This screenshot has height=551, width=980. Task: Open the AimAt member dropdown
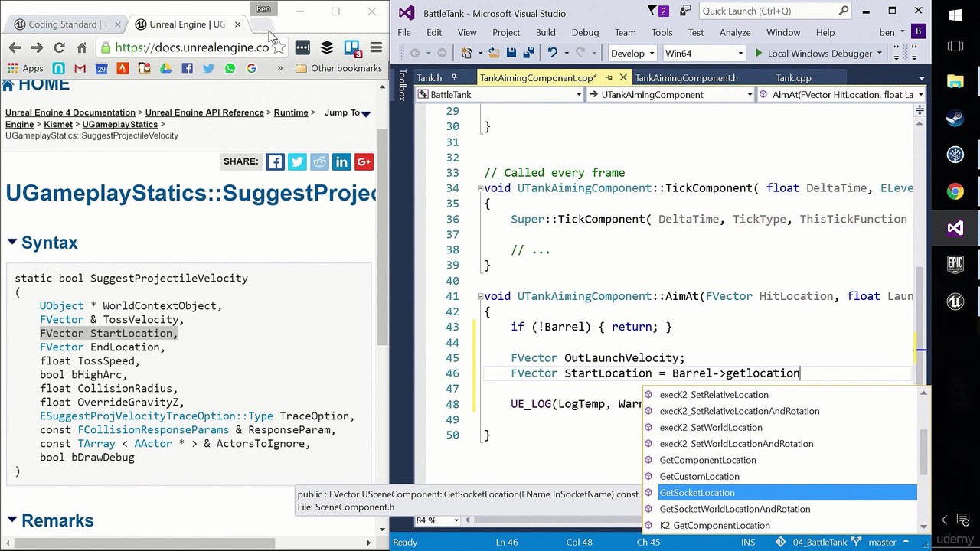[841, 94]
